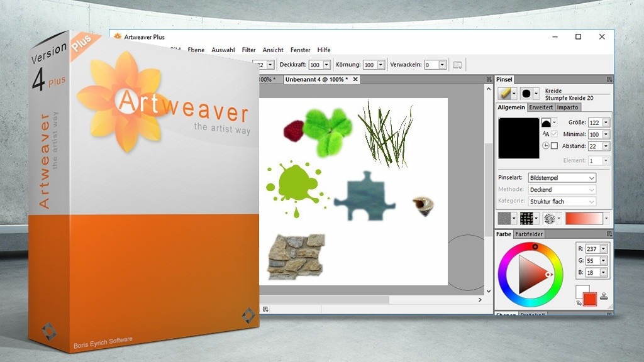Click the Körnung value field

(x=370, y=65)
